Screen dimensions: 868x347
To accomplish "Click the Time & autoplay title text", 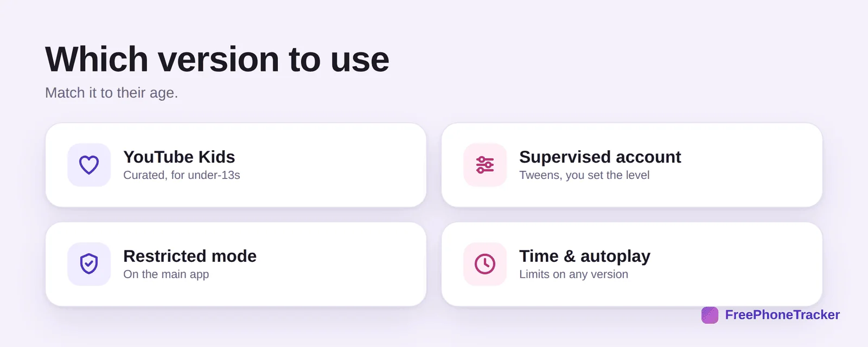I will coord(585,256).
